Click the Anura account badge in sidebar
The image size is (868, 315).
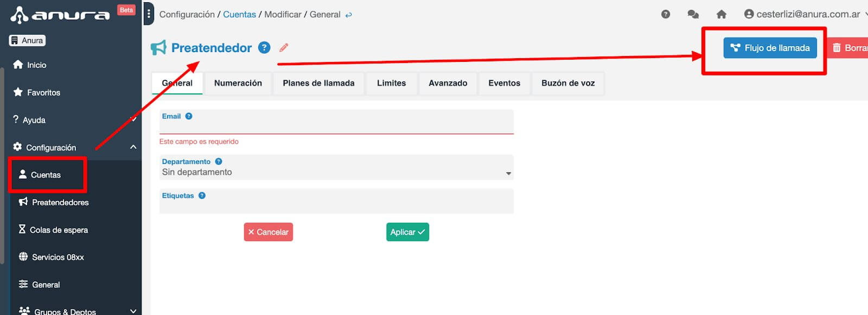point(27,40)
